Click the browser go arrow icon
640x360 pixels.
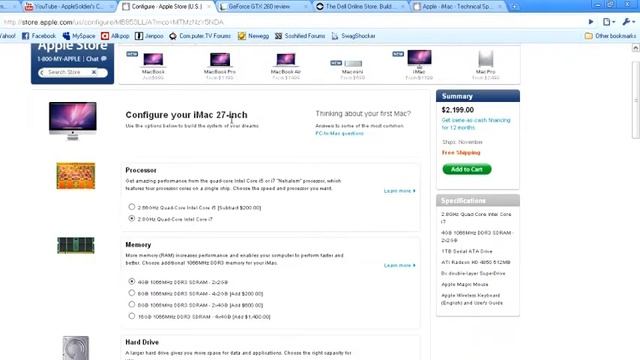point(591,22)
